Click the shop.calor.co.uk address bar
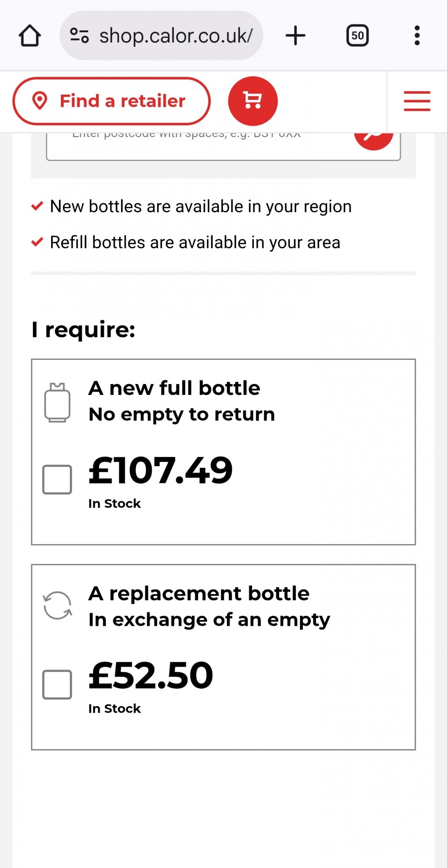The image size is (447, 868). [x=161, y=36]
